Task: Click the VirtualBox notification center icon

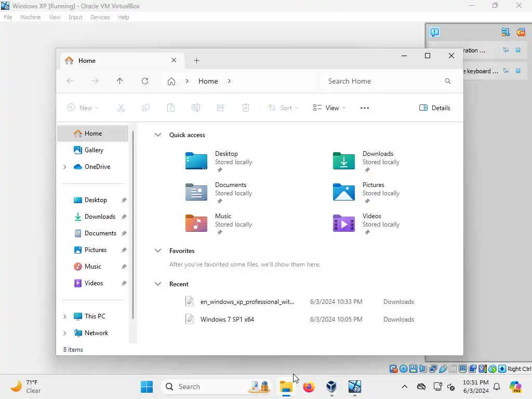Action: click(435, 32)
